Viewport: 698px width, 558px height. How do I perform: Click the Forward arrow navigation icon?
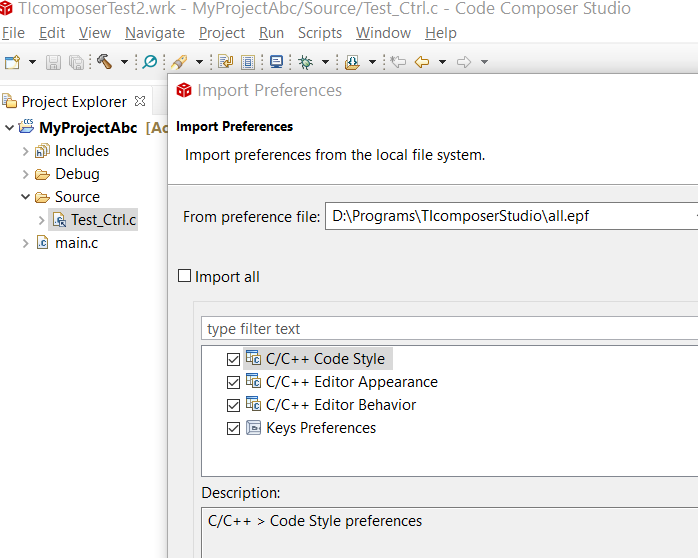pyautogui.click(x=464, y=62)
